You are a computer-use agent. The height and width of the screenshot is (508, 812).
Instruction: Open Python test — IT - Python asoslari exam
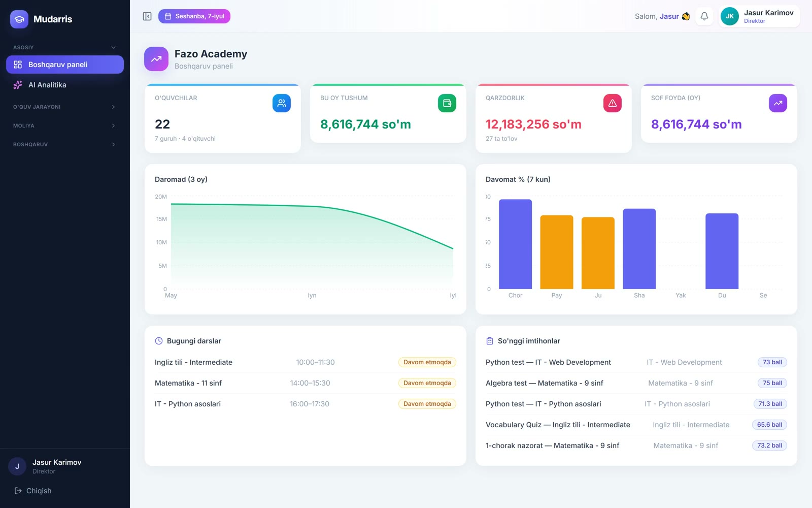(636, 404)
